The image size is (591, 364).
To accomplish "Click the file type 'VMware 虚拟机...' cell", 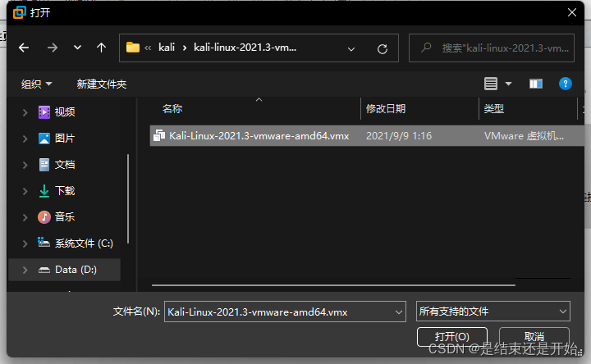I will point(524,136).
